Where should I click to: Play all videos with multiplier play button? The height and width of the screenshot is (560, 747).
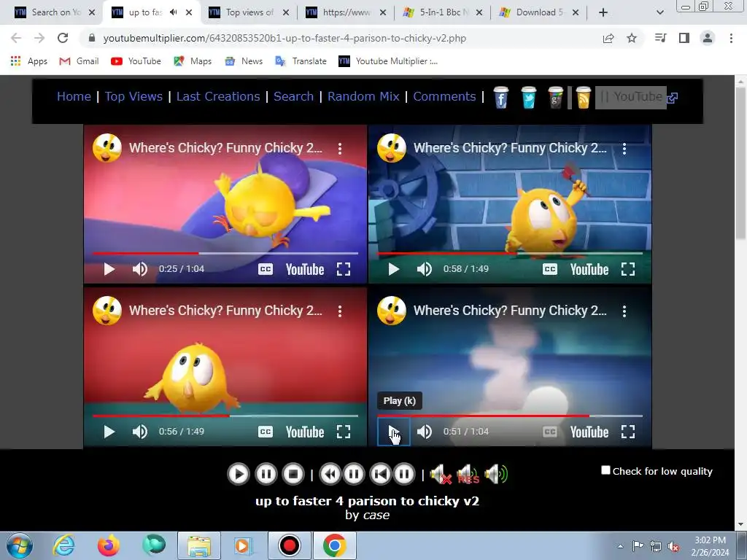pyautogui.click(x=239, y=474)
